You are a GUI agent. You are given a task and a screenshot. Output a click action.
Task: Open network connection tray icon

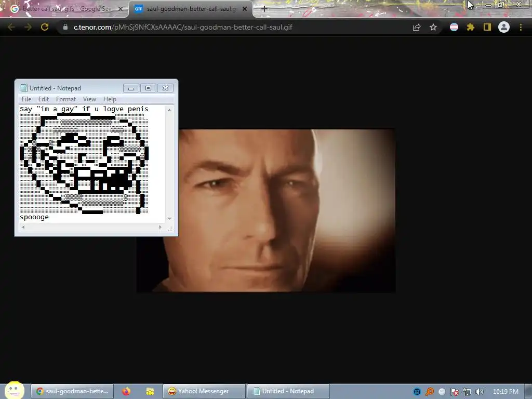tap(467, 392)
